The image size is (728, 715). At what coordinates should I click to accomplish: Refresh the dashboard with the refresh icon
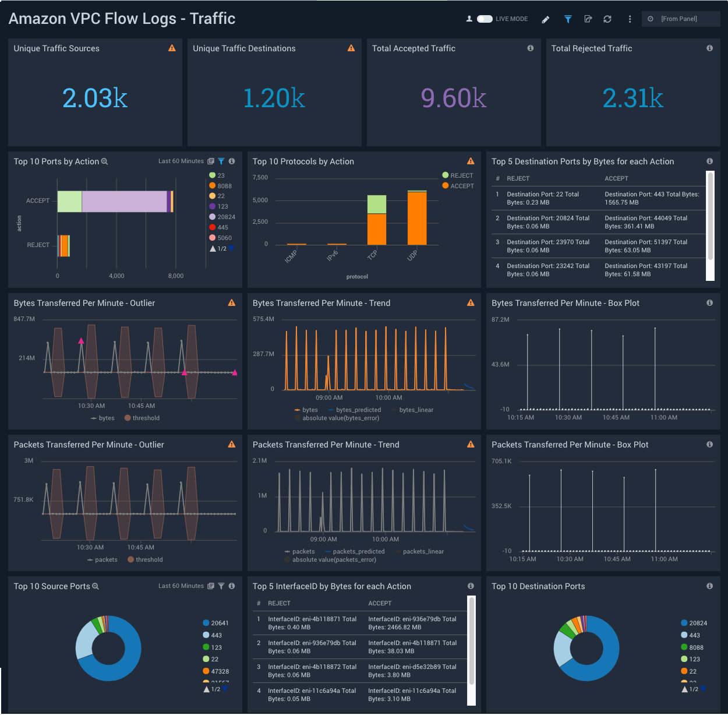click(x=607, y=19)
